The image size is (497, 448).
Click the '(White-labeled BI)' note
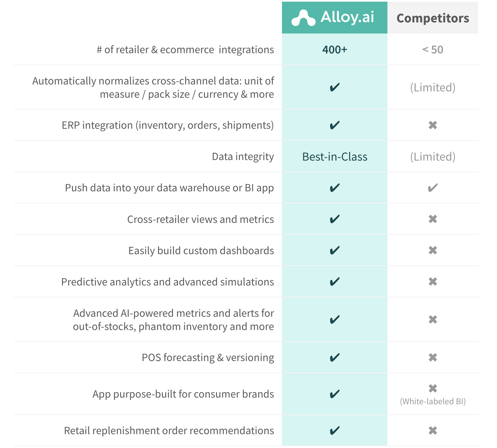pos(433,401)
